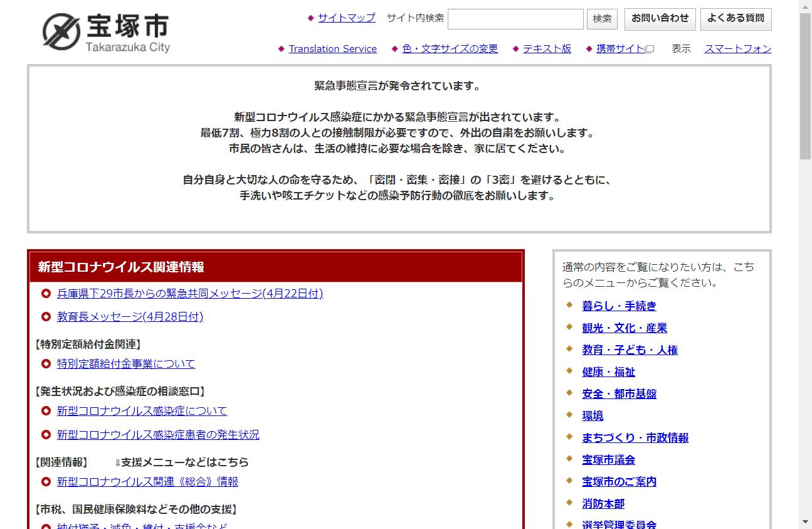The image size is (812, 529).
Task: Focus the サイト内検索 text field
Action: click(x=515, y=19)
